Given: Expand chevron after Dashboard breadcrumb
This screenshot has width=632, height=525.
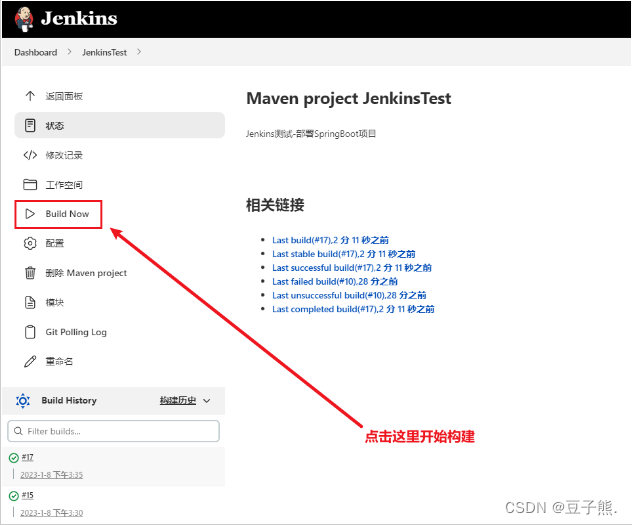Looking at the screenshot, I should tap(69, 52).
